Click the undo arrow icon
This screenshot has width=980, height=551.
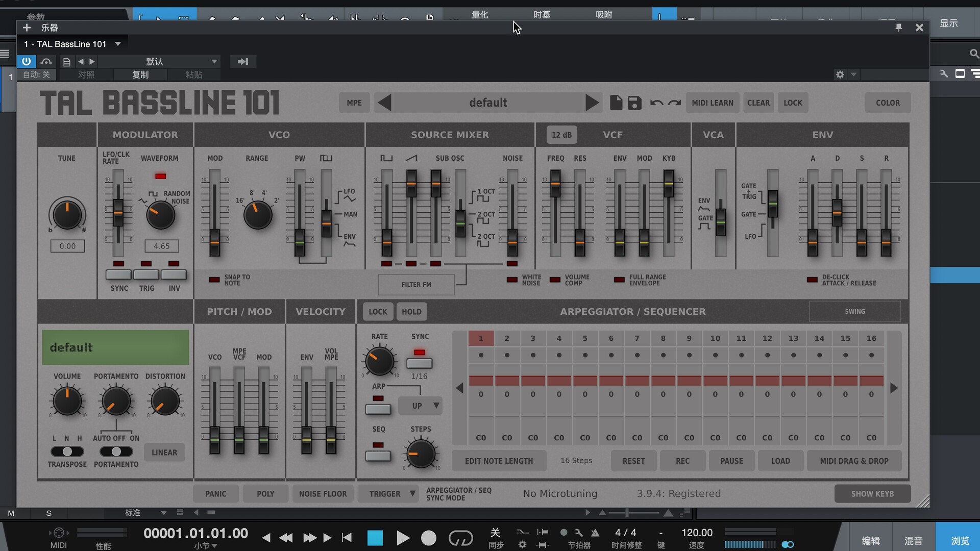pos(656,103)
